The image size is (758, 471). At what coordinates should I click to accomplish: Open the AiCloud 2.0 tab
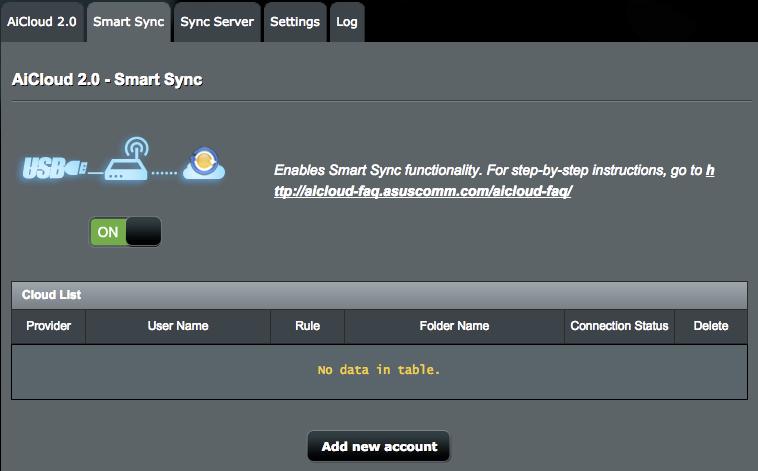coord(42,22)
